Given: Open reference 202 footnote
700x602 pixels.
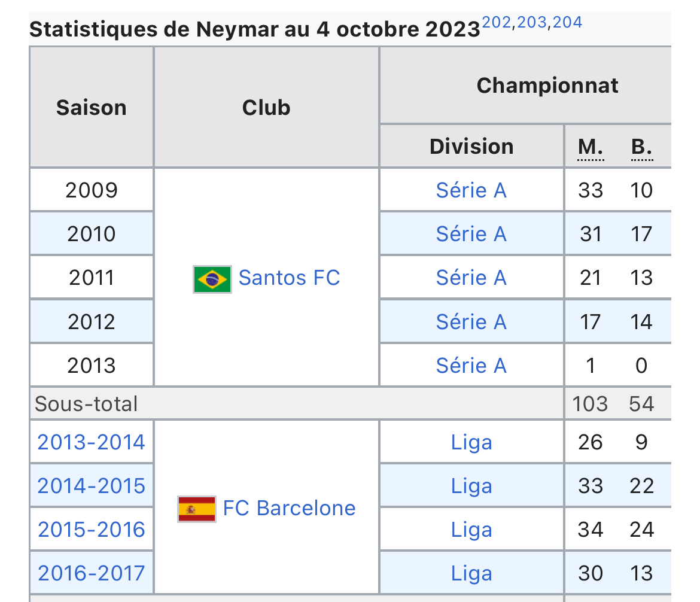Looking at the screenshot, I should tap(497, 22).
